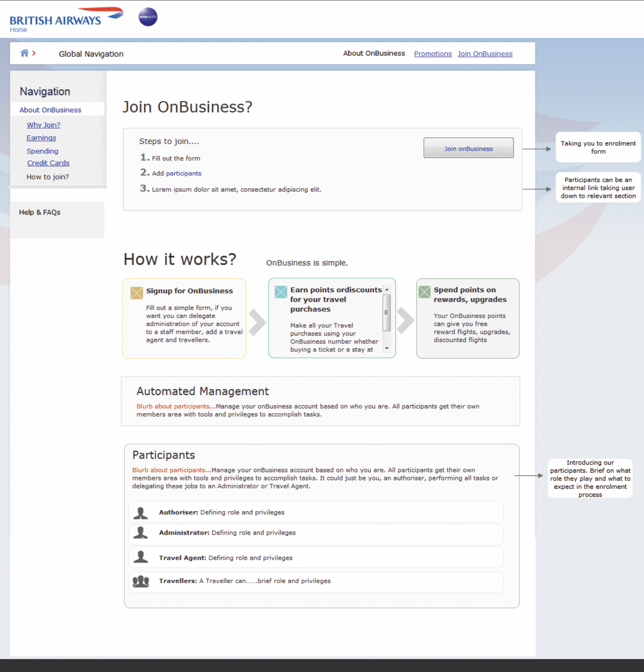This screenshot has width=644, height=672.
Task: Select the Travel Agent role row text
Action: tap(226, 558)
